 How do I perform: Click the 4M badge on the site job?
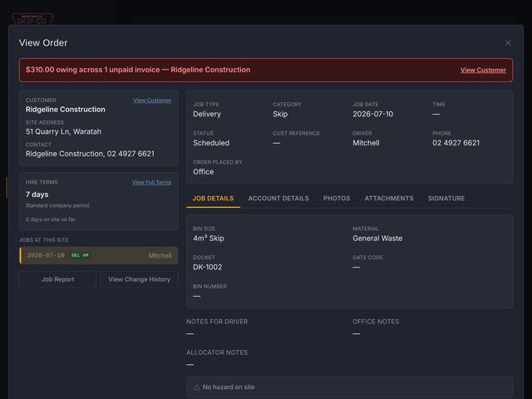[x=86, y=255]
